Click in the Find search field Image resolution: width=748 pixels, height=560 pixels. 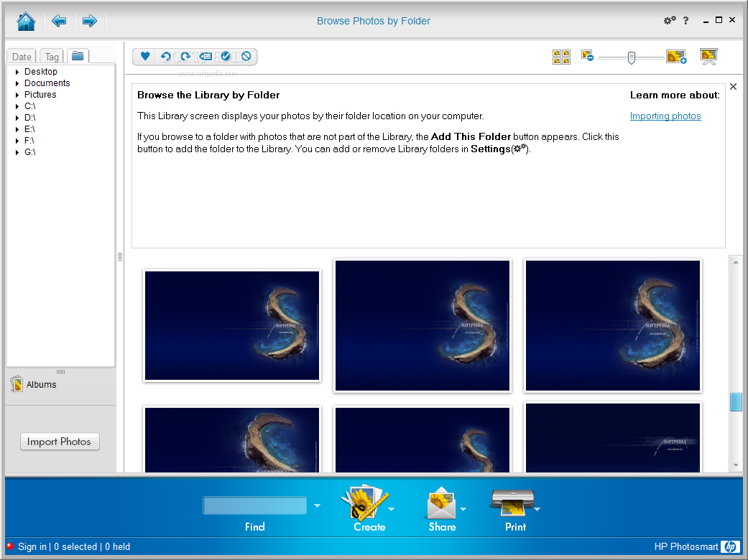tap(255, 505)
